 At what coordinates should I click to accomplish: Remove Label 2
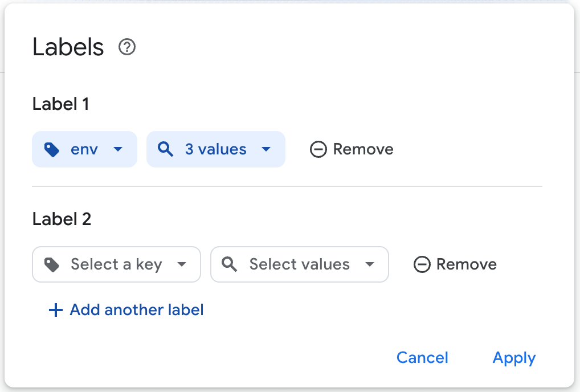(x=454, y=264)
